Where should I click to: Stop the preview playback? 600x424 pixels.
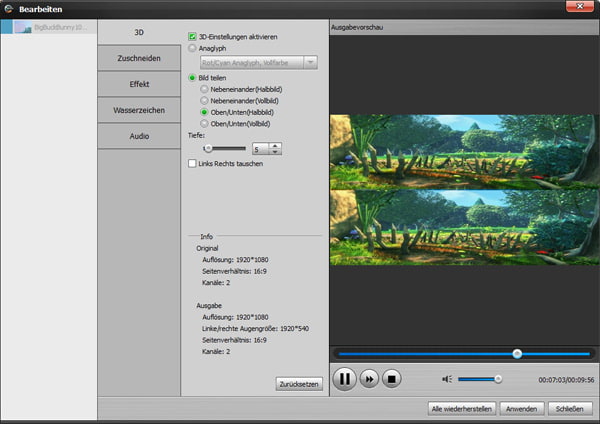tap(393, 379)
